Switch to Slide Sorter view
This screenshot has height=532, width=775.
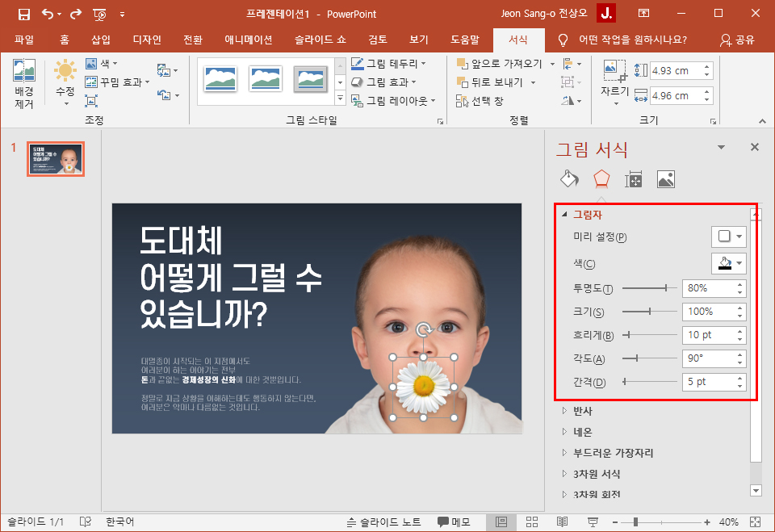click(x=532, y=522)
